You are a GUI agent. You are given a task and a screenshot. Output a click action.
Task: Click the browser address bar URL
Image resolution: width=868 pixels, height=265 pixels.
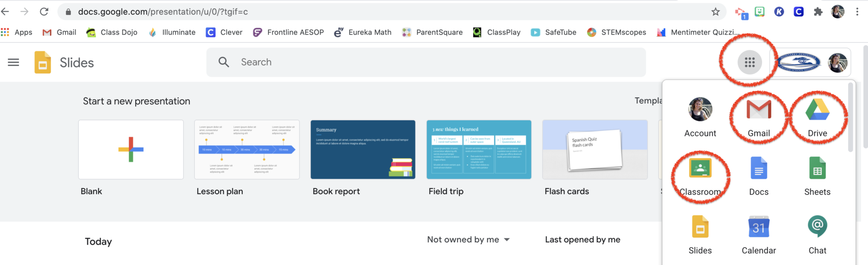pyautogui.click(x=163, y=12)
